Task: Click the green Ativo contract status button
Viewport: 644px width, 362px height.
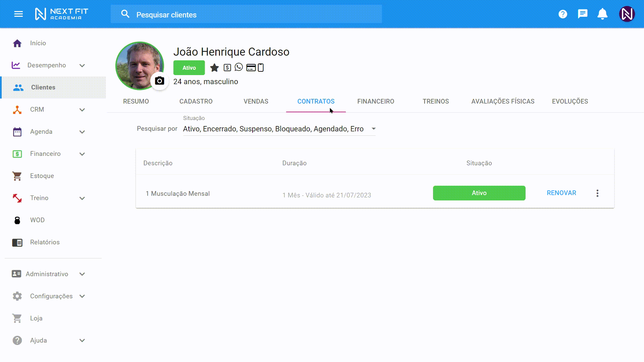Action: [479, 193]
